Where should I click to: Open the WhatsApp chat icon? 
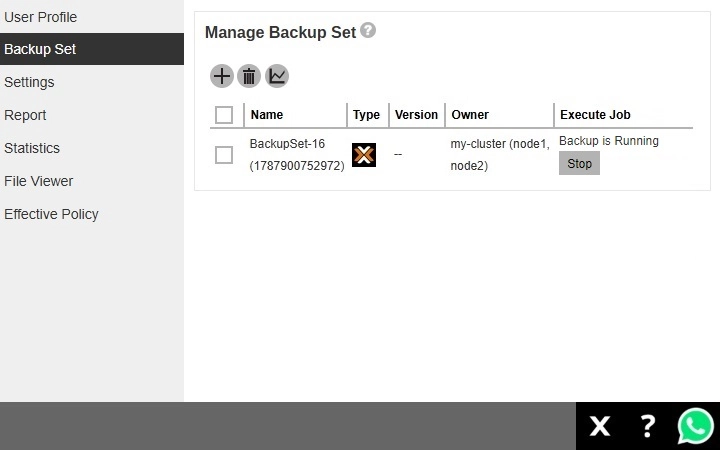696,426
